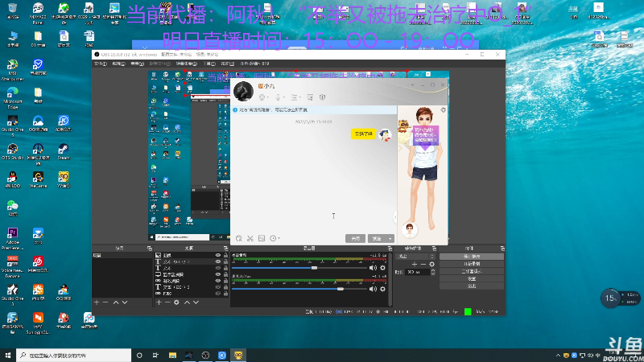The height and width of the screenshot is (362, 644).
Task: Open the View menu in OBS
Action: click(x=137, y=64)
